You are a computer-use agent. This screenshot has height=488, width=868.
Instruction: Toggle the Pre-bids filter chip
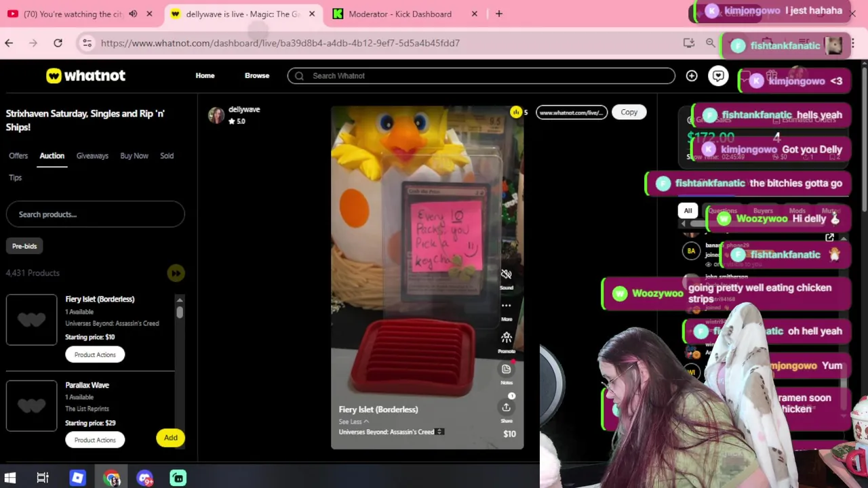point(24,246)
